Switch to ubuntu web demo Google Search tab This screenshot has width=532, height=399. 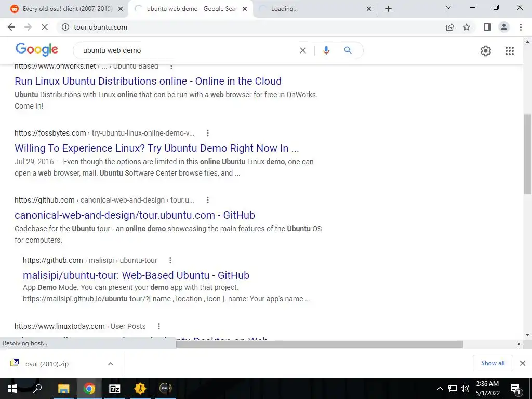coord(191,9)
